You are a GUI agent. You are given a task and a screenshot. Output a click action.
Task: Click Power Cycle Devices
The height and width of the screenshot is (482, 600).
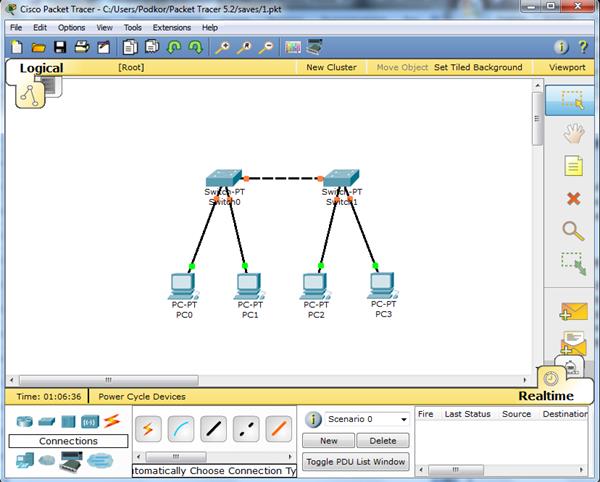click(x=142, y=397)
